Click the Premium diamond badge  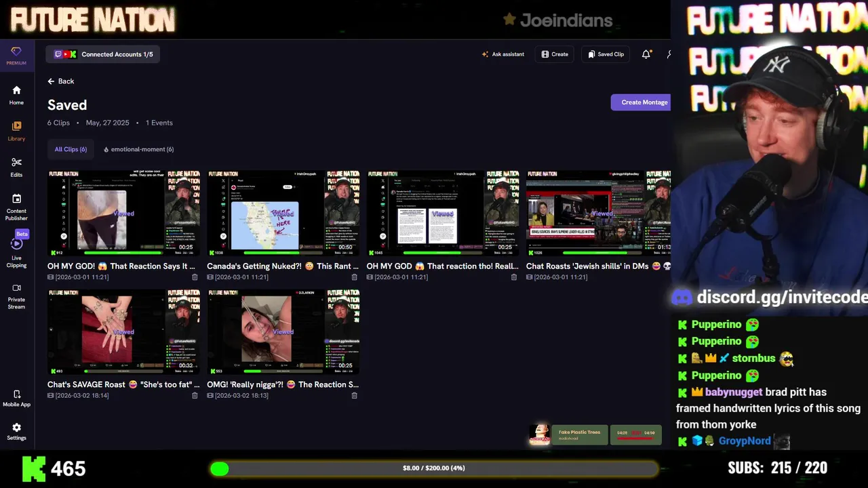(x=16, y=56)
